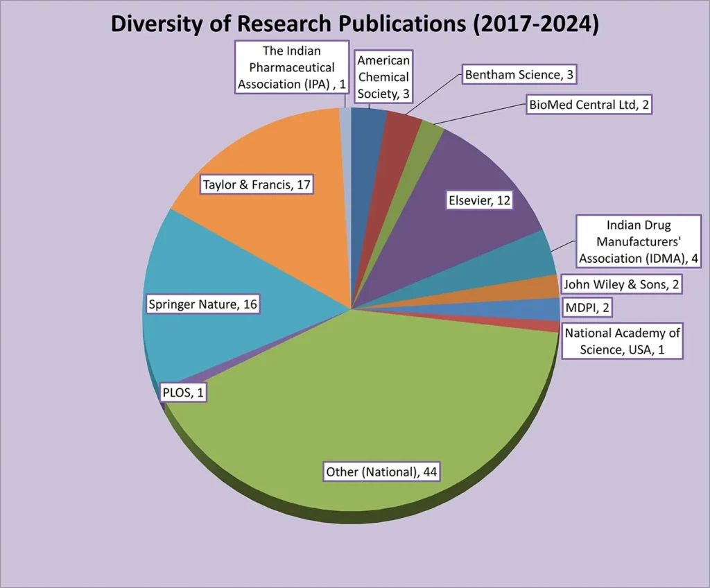
Task: Select the Taylor & Francis data label
Action: tap(257, 184)
